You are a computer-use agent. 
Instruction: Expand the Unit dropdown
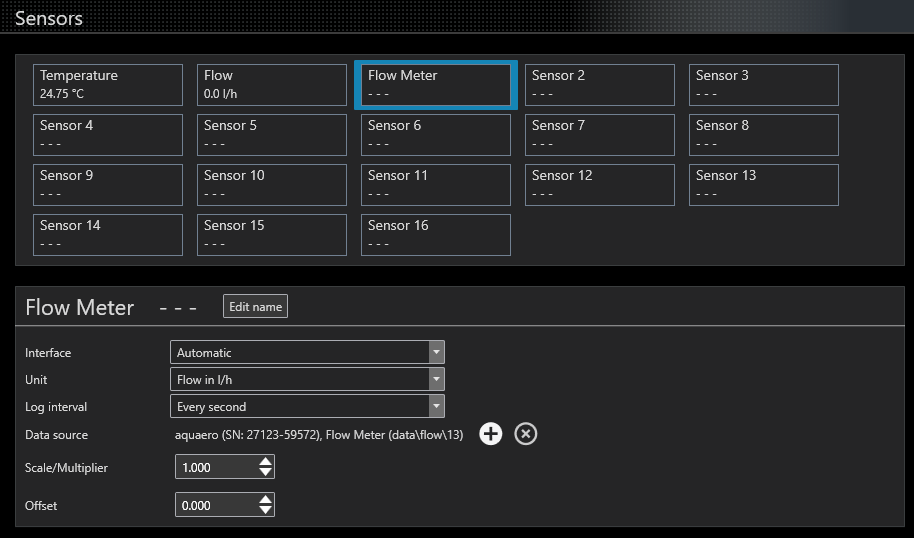pyautogui.click(x=307, y=379)
